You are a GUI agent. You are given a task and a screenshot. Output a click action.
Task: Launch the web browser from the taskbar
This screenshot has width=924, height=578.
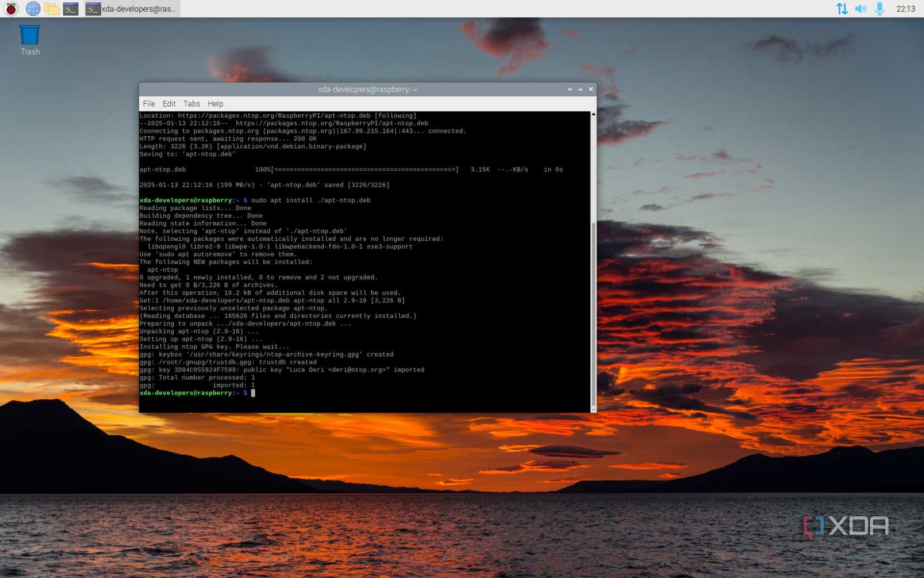pos(32,9)
